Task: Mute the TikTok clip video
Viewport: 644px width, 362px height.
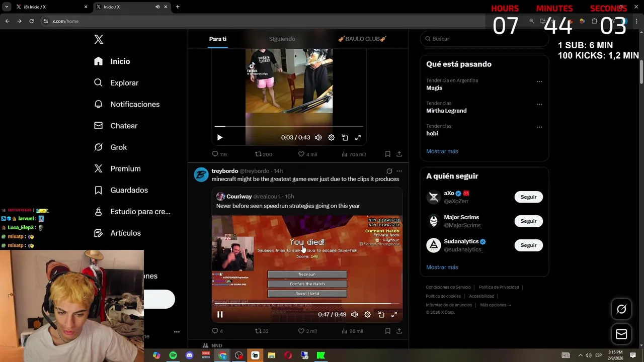Action: (318, 137)
